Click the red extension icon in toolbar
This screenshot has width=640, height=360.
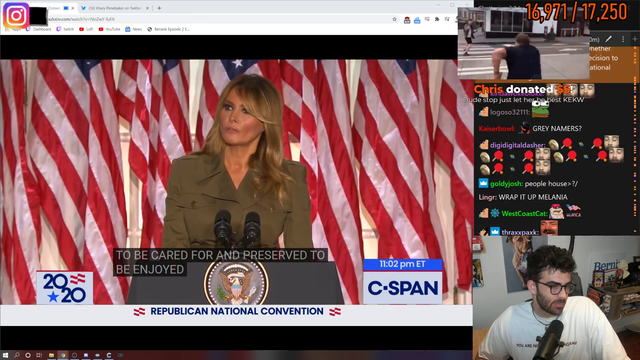pos(407,20)
